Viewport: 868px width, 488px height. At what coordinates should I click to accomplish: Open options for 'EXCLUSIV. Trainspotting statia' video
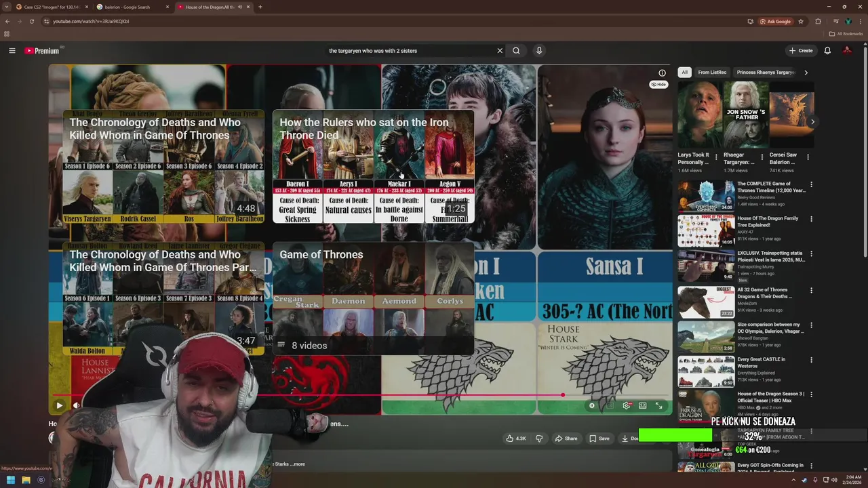point(811,254)
